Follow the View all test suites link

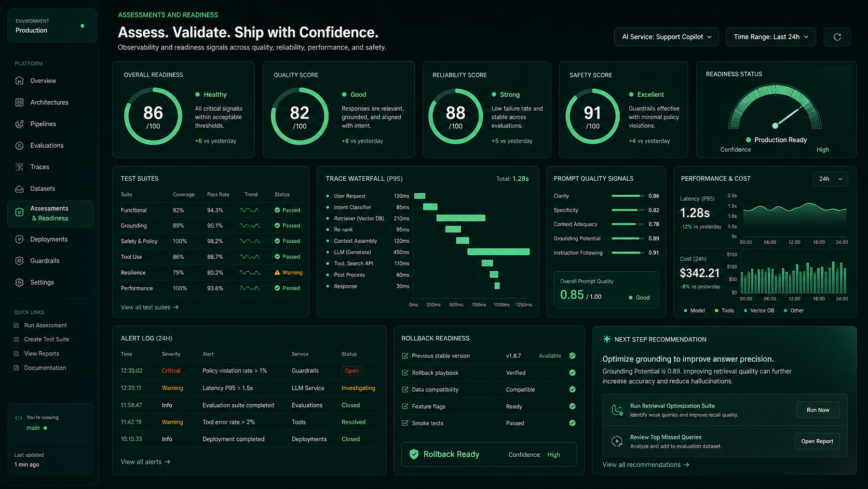[x=150, y=307]
